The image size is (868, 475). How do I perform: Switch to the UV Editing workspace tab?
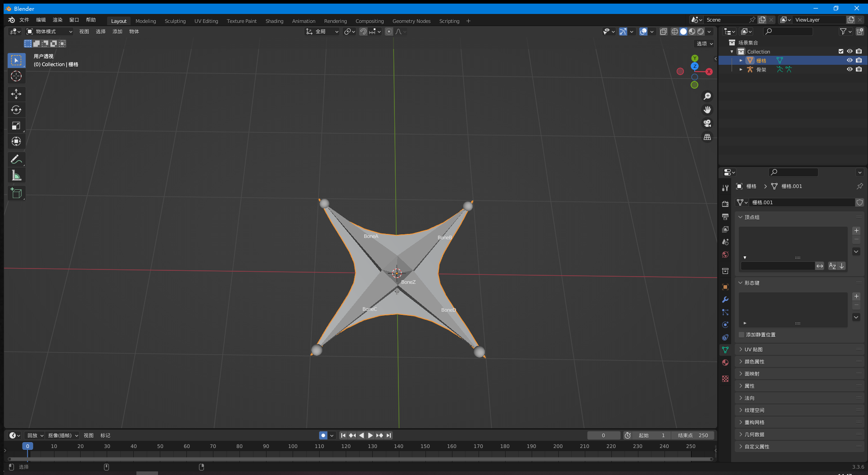206,21
